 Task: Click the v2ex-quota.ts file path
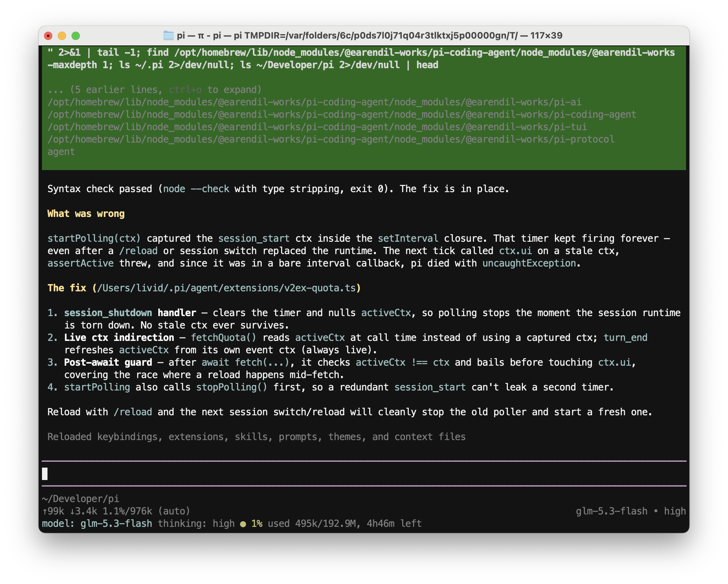pos(226,288)
